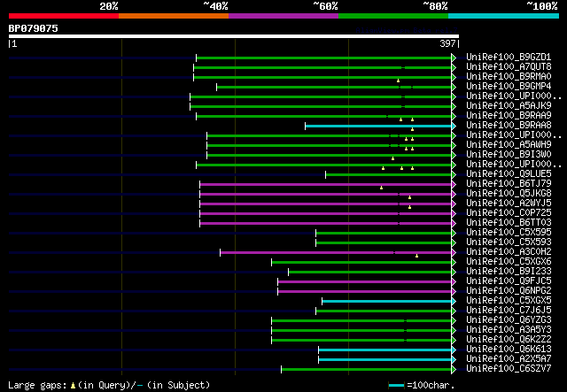
Task: Click the green alignment bar for B9GZD1
Action: tap(323, 58)
